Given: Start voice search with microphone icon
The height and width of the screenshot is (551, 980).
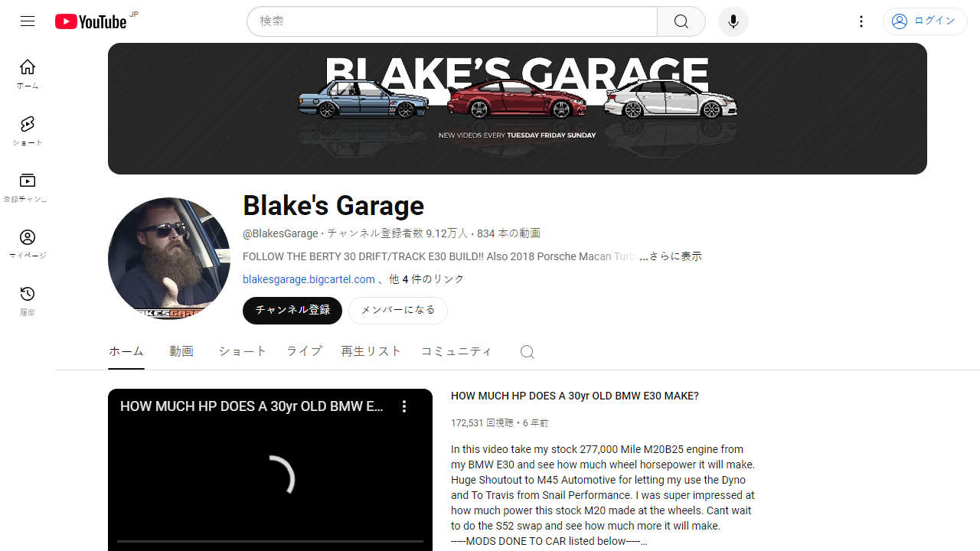Looking at the screenshot, I should 733,21.
